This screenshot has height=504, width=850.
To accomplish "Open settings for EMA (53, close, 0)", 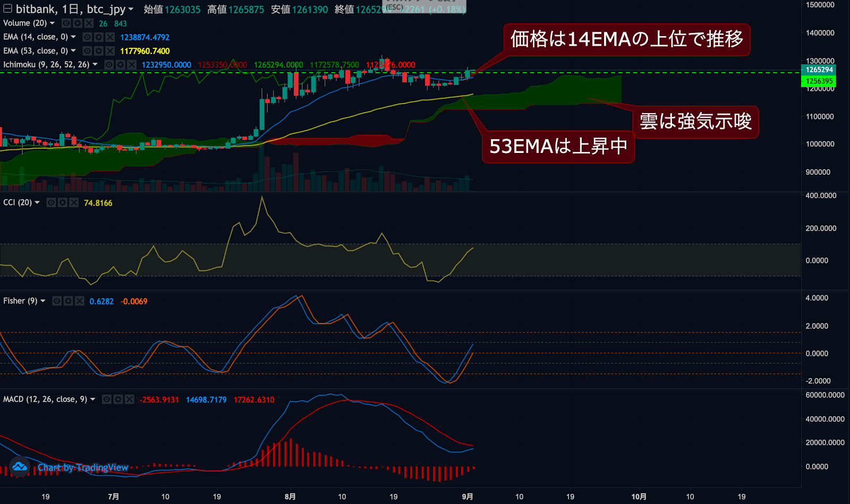I will [x=99, y=51].
